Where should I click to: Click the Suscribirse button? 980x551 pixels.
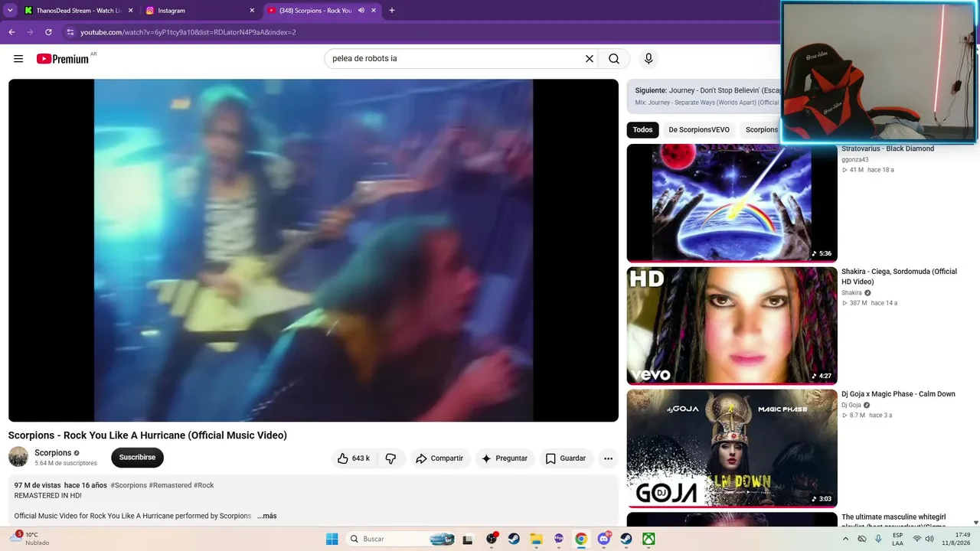(137, 458)
